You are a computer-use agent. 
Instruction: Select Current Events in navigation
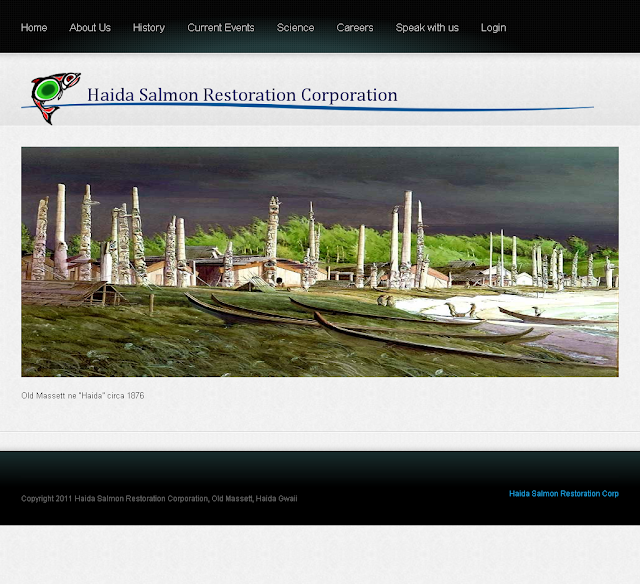(221, 28)
